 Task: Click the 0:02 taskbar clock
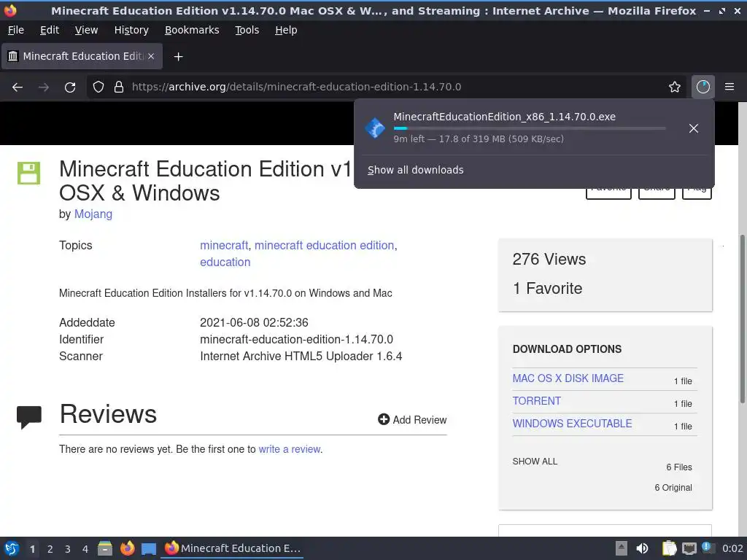[732, 548]
